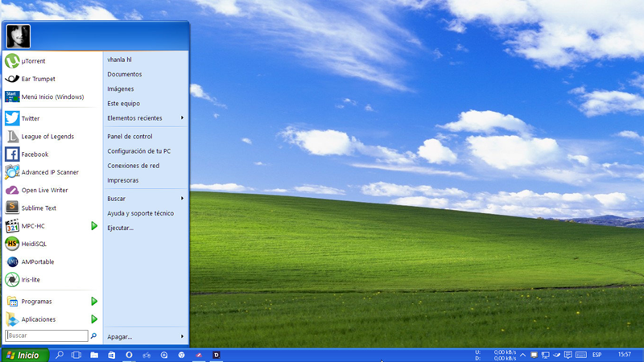This screenshot has width=644, height=362.
Task: Launch Ear Trumpet app
Action: [x=52, y=79]
